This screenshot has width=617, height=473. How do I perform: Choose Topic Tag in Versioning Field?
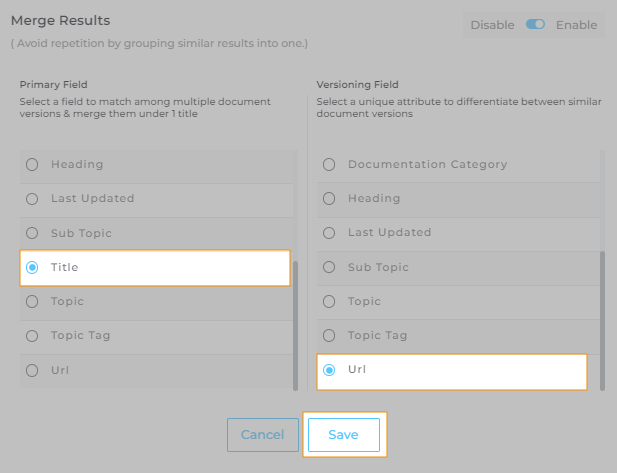[330, 335]
